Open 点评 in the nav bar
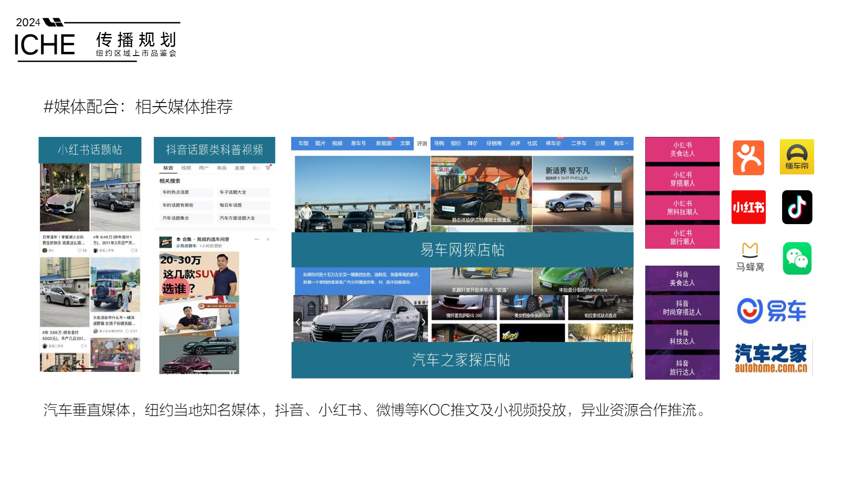 coord(515,143)
